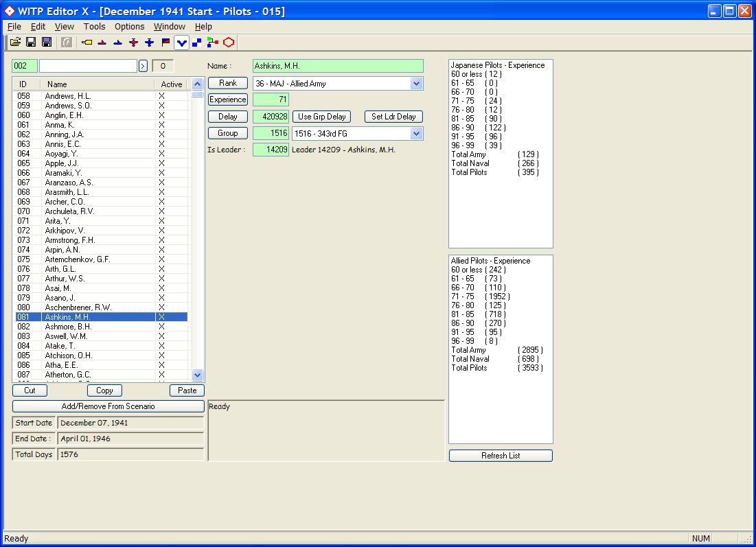Open the Window menu

click(169, 27)
